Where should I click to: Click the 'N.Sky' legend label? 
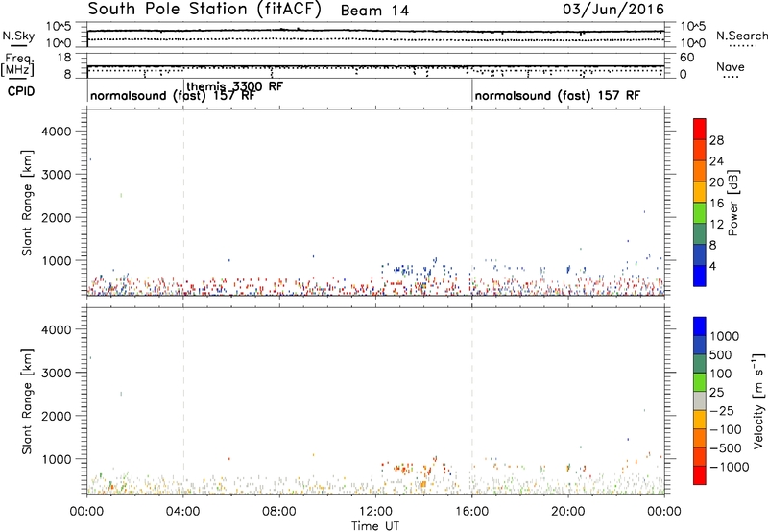[x=18, y=36]
